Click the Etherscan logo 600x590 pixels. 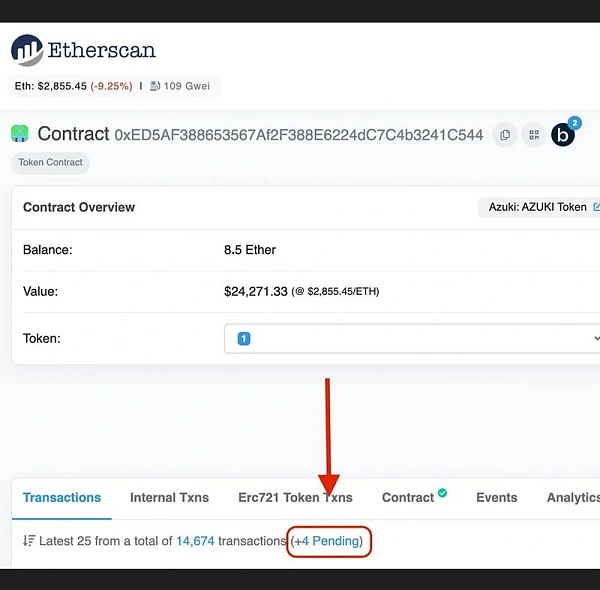coord(83,50)
